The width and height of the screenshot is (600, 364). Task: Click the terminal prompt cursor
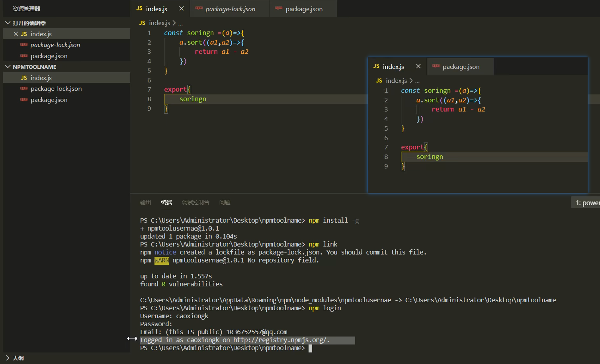point(311,348)
